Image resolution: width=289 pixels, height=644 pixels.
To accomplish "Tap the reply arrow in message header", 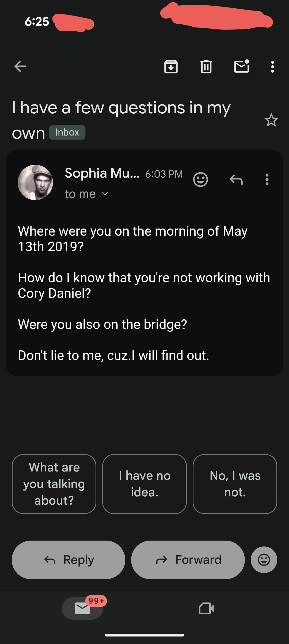I will (x=236, y=179).
